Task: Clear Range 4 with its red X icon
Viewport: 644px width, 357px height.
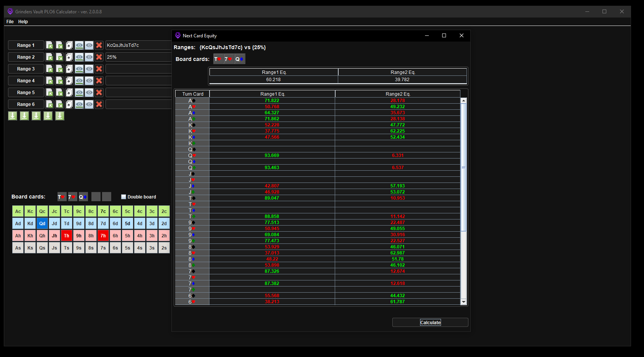Action: click(99, 80)
